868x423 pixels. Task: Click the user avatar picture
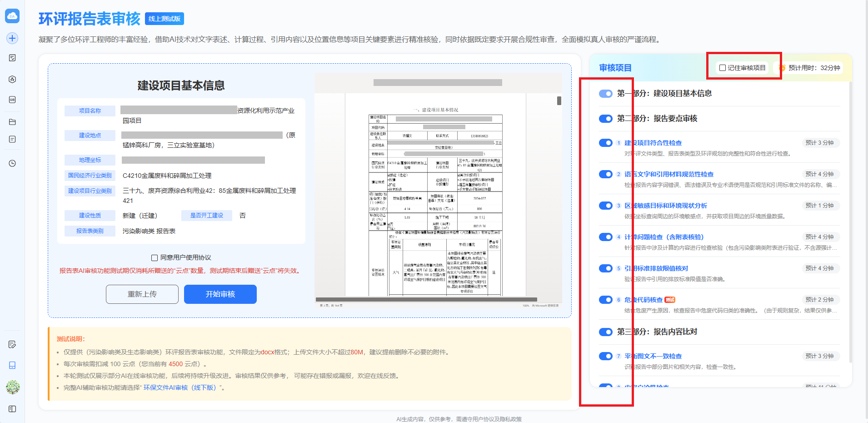(12, 387)
